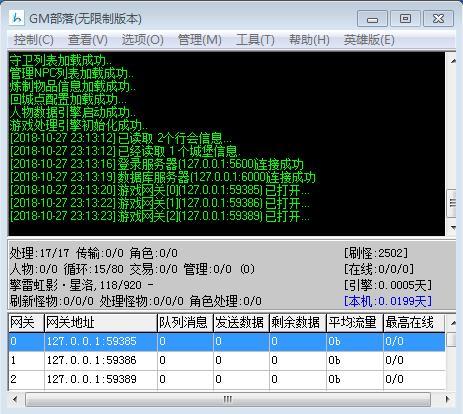Screen dimensions: 463x414
Task: Click the horizontal scrollbar thumb of gateway table
Action: point(228,399)
